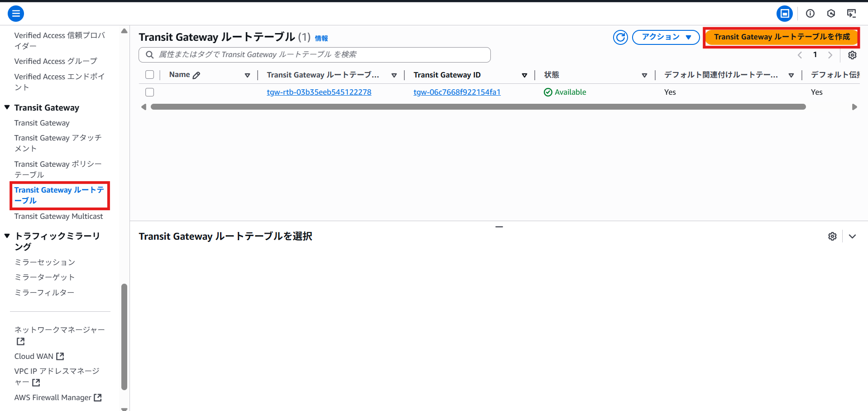Open Transit Gateway Multicast in sidebar

point(59,216)
